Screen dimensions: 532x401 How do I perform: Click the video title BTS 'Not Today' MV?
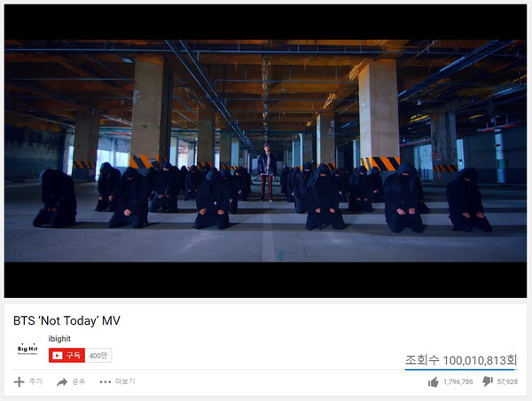click(66, 320)
